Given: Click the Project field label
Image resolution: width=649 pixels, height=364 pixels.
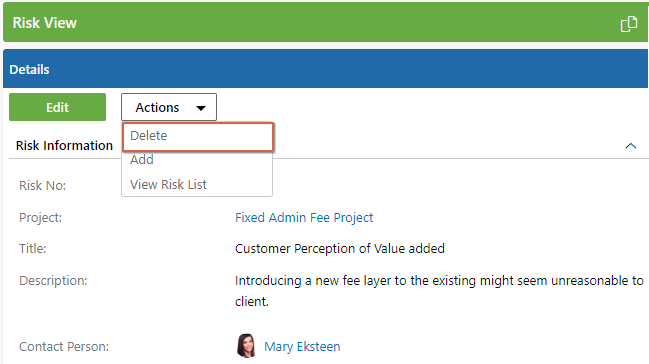Looking at the screenshot, I should point(41,217).
